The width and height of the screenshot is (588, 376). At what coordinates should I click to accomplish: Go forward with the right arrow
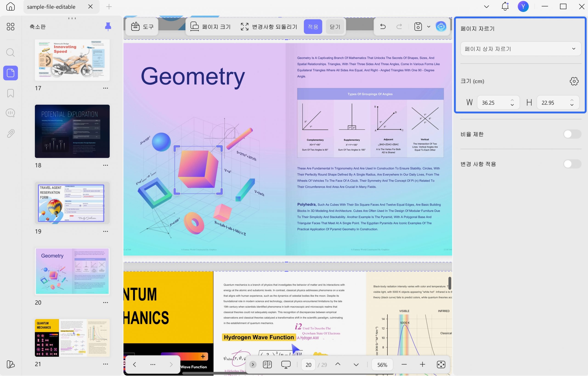[171, 365]
